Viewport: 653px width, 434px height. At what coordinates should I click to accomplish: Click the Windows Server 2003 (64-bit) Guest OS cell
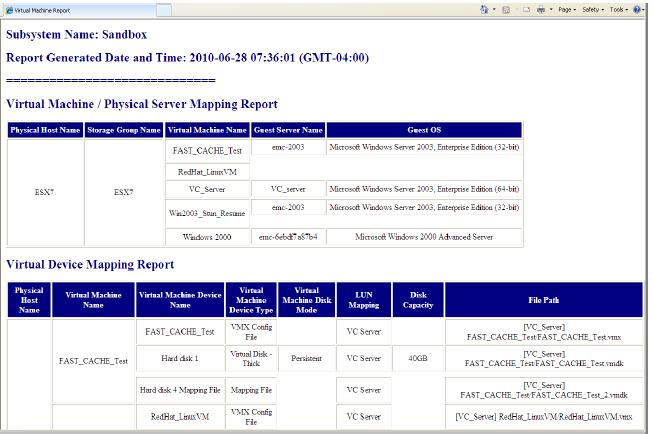[x=424, y=189]
